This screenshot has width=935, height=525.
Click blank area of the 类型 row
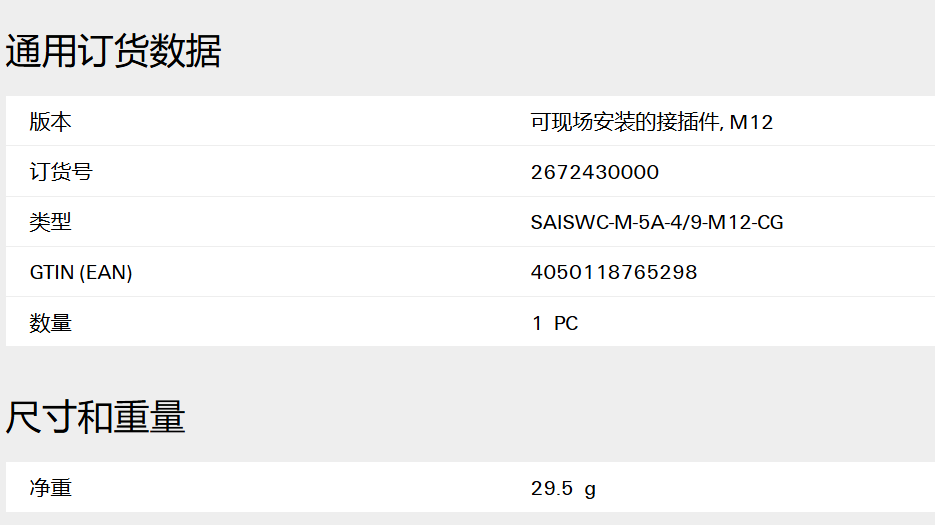(310, 222)
